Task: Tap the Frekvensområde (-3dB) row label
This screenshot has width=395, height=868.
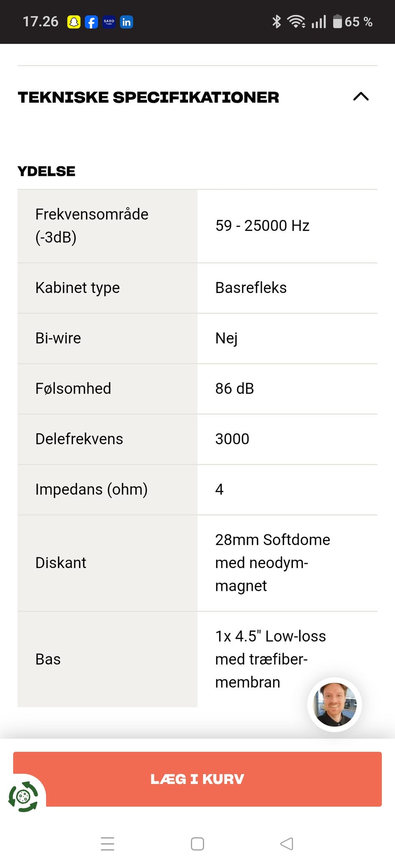Action: 92,226
